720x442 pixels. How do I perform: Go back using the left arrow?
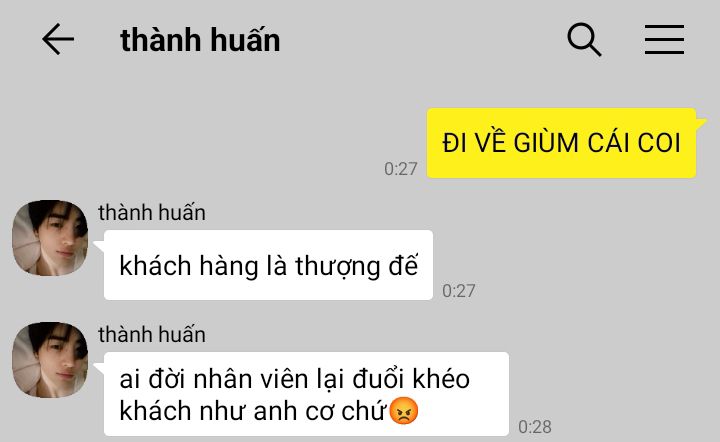pos(58,39)
